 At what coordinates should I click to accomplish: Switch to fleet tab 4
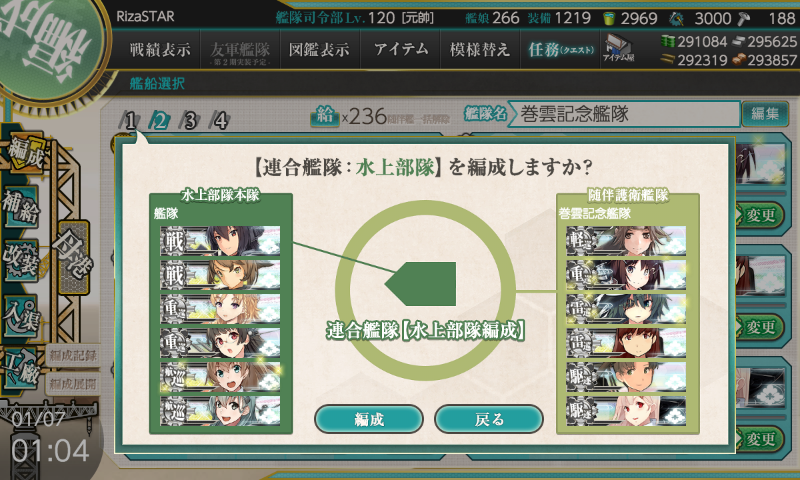coord(220,121)
